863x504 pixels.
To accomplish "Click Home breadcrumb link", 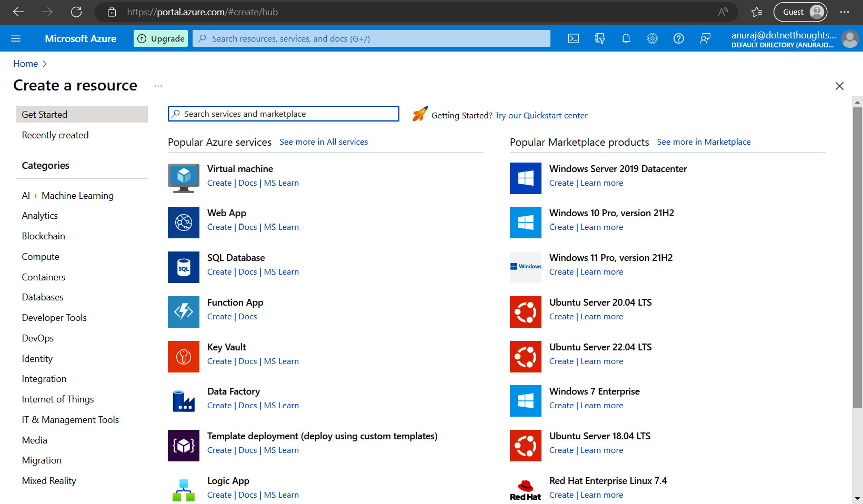I will coord(26,64).
